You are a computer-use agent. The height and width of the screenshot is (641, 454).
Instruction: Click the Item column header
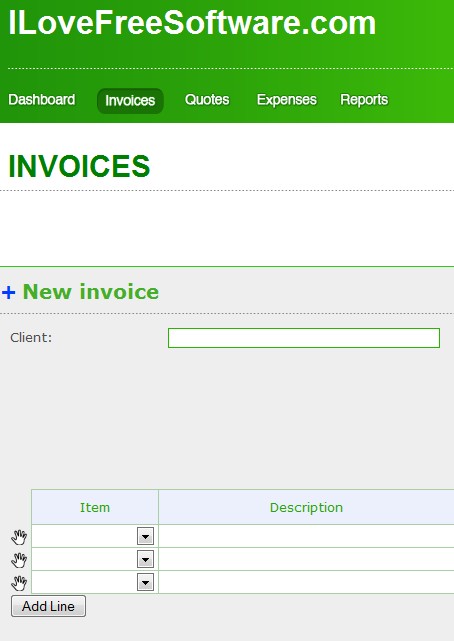click(95, 507)
